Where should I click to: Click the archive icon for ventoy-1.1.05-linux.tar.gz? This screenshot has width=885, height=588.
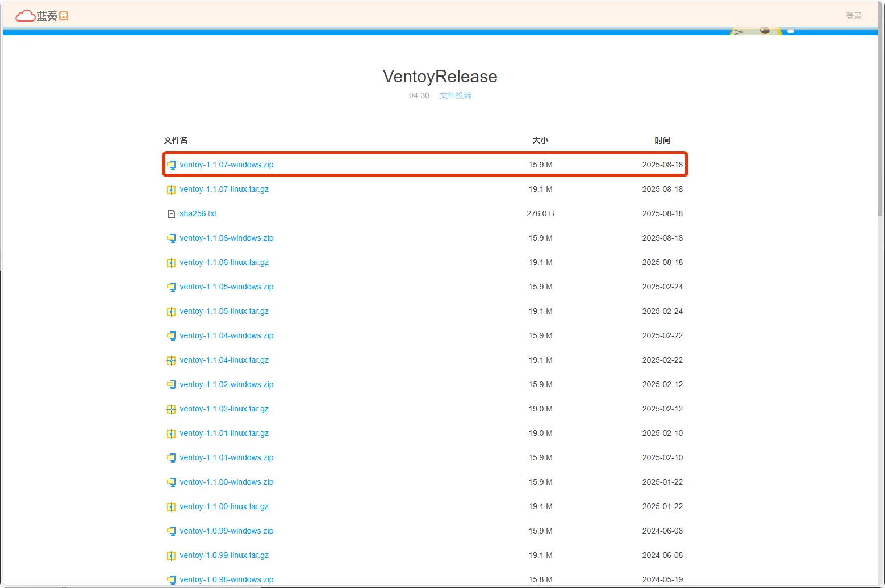click(x=171, y=312)
